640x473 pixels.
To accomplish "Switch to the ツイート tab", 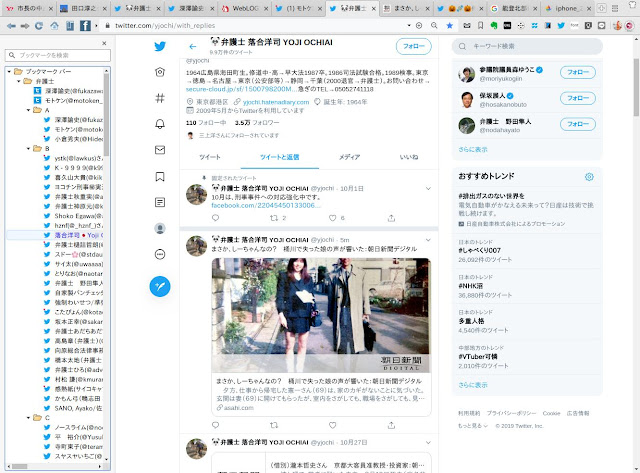I will coord(210,157).
